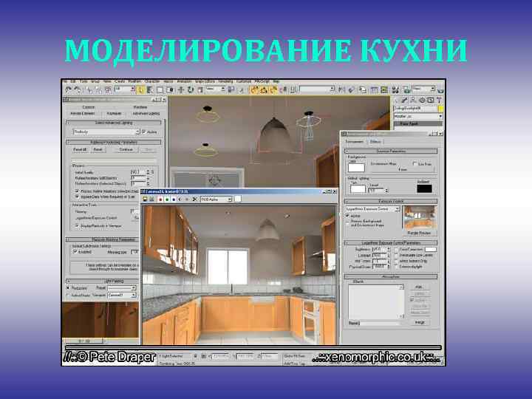This screenshot has width=532, height=399.
Task: Open the Radiosity advanced lighting dropdown
Action: [106, 132]
